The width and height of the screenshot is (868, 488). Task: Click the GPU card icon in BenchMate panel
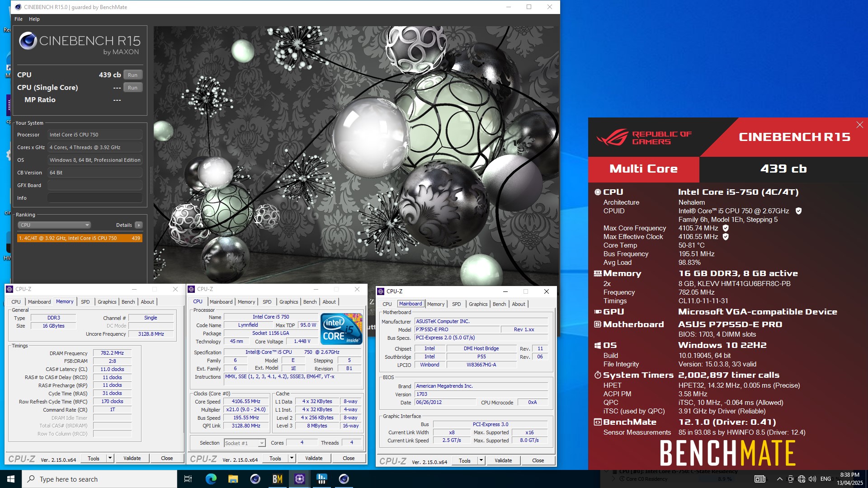pyautogui.click(x=598, y=312)
